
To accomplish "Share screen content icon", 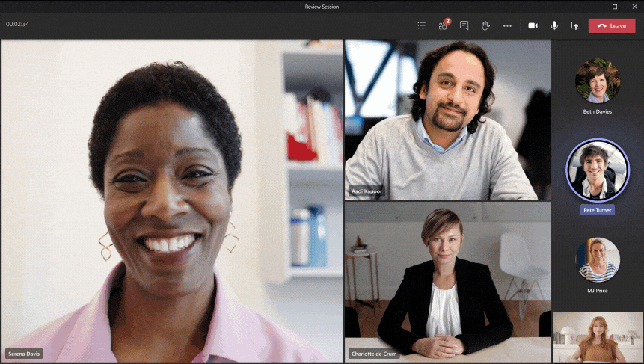I will pyautogui.click(x=575, y=25).
